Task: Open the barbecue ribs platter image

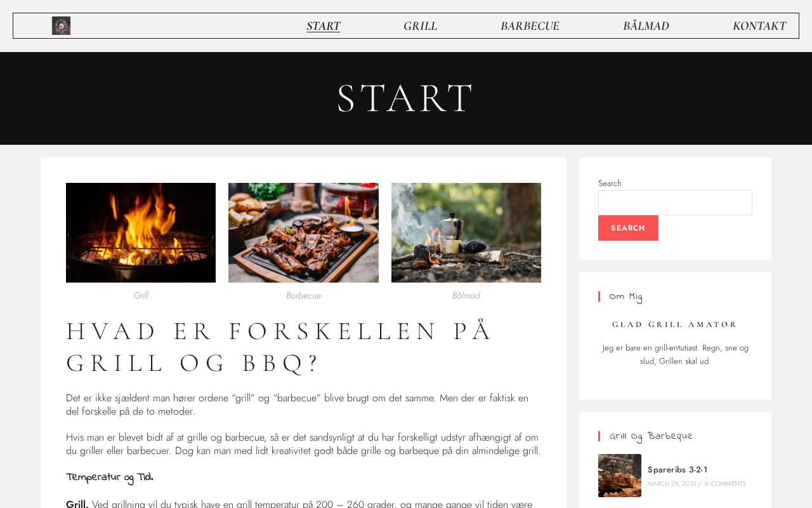Action: [303, 232]
